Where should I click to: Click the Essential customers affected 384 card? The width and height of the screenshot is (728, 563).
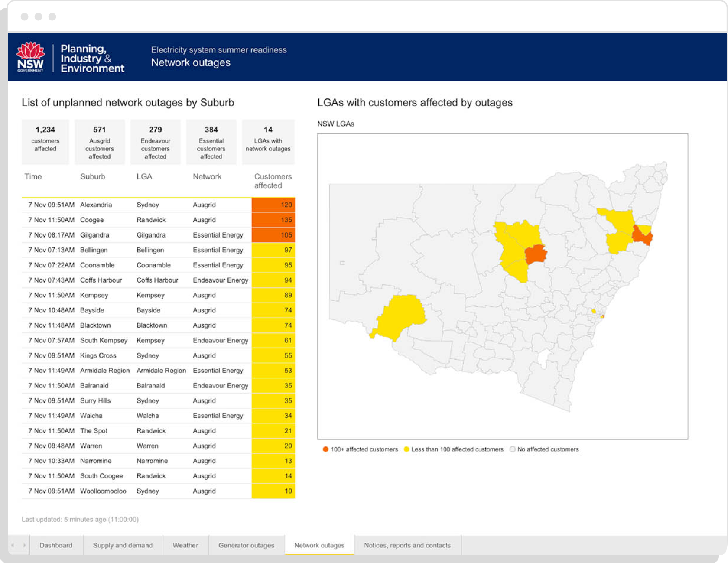coord(211,142)
